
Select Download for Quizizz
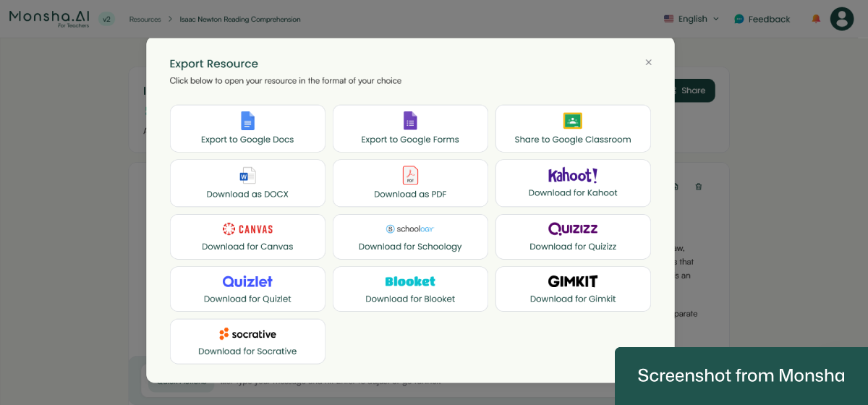pos(573,236)
